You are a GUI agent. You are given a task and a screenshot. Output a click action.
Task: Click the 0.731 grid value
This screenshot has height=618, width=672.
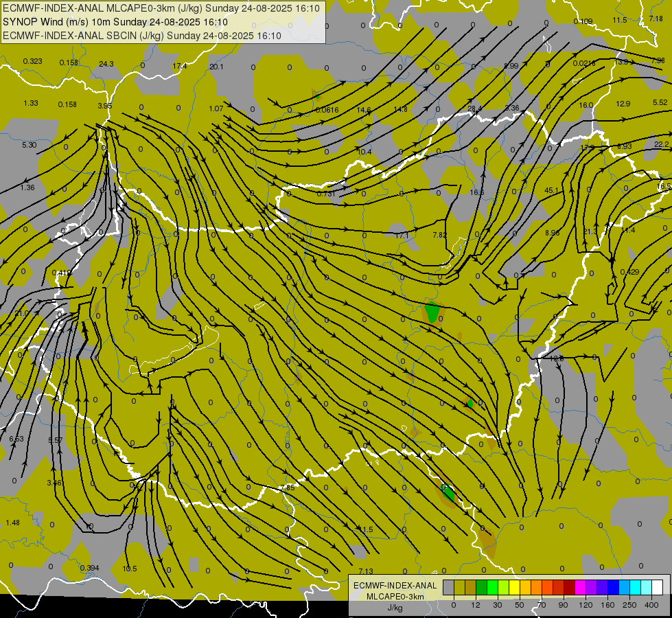[x=326, y=194]
